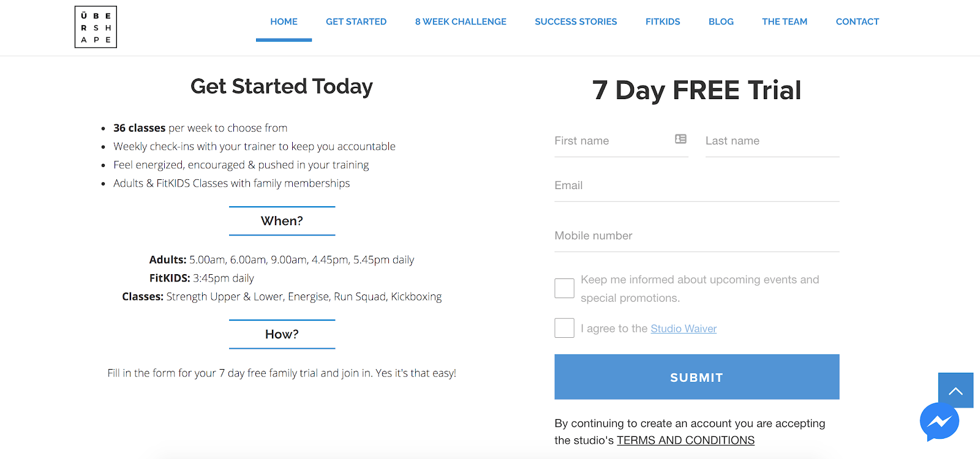This screenshot has height=459, width=980.
Task: Go to the FITKIDS section
Action: pyautogui.click(x=662, y=21)
